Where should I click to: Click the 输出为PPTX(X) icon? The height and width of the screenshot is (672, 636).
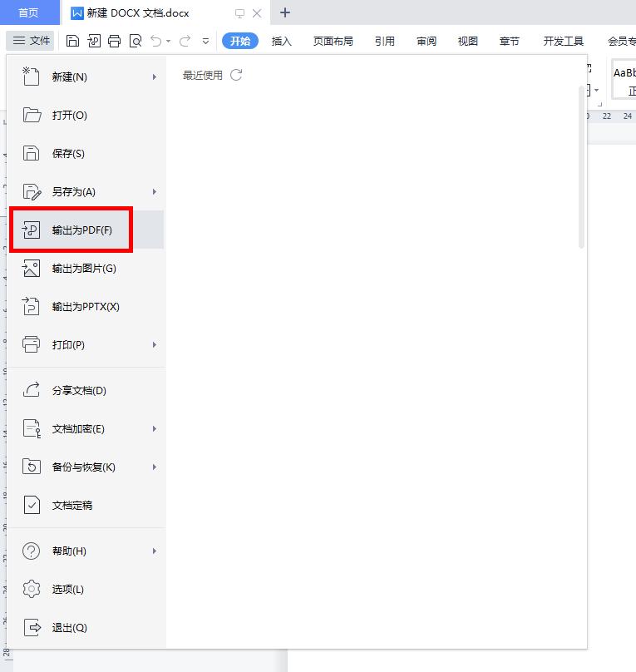tap(31, 306)
